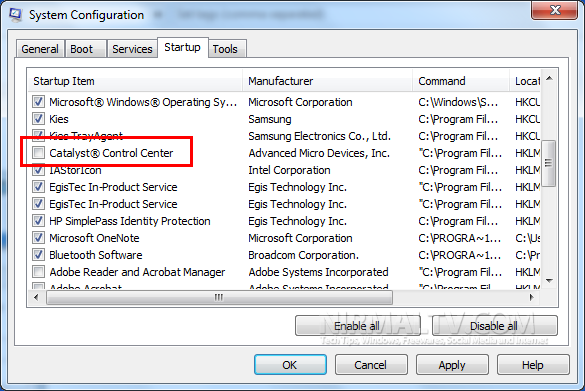Switch to the General tab
585x391 pixels.
coord(40,49)
